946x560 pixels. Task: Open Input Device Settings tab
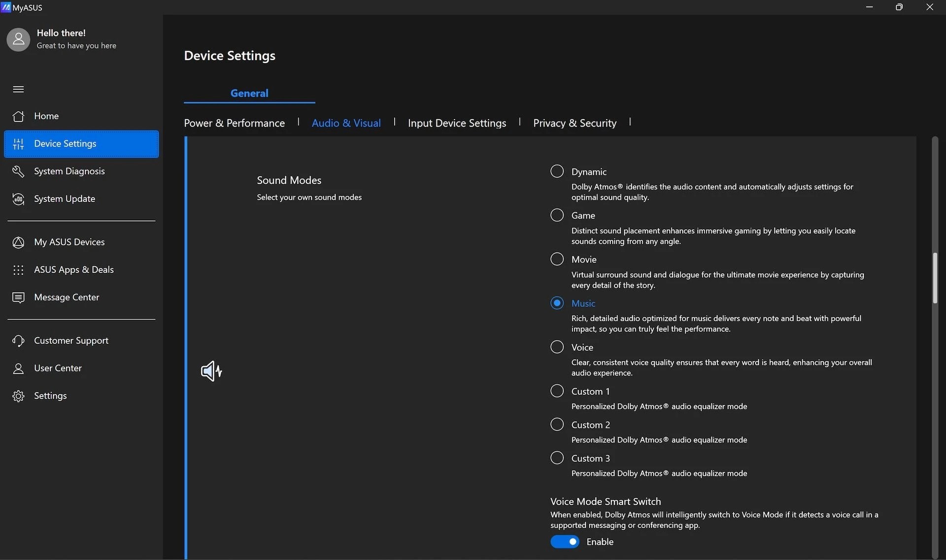point(457,123)
